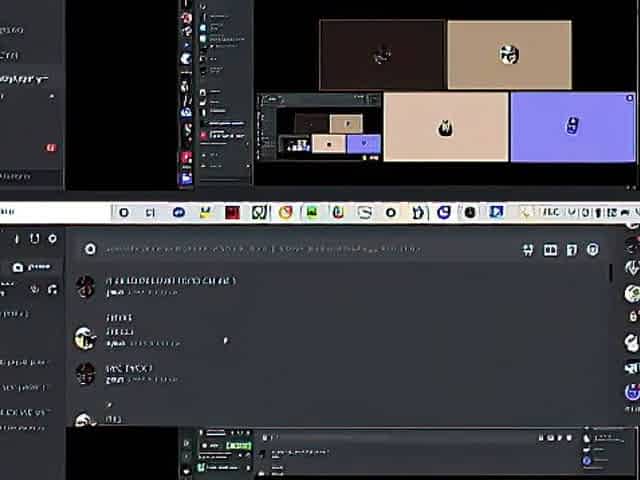This screenshot has height=480, width=640.
Task: Click the red notification badge in left sidebar
Action: [50, 148]
